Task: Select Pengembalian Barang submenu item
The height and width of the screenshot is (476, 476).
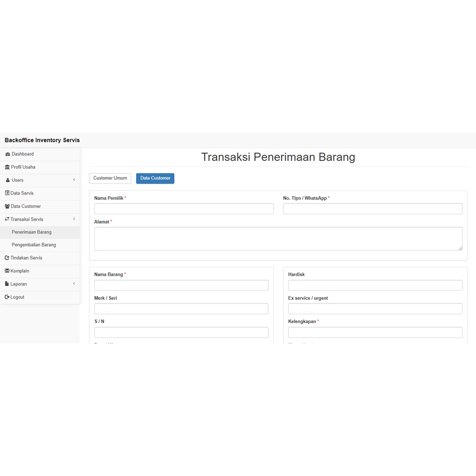Action: pos(40,245)
